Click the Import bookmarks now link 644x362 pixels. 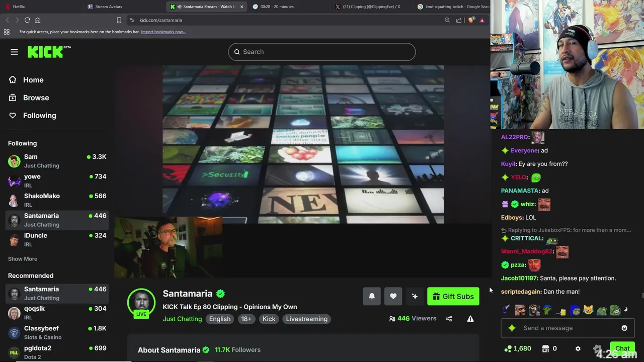pos(163,32)
